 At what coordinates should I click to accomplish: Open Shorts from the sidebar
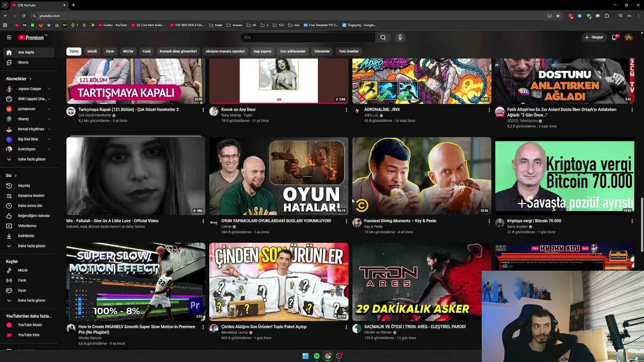tap(28, 62)
